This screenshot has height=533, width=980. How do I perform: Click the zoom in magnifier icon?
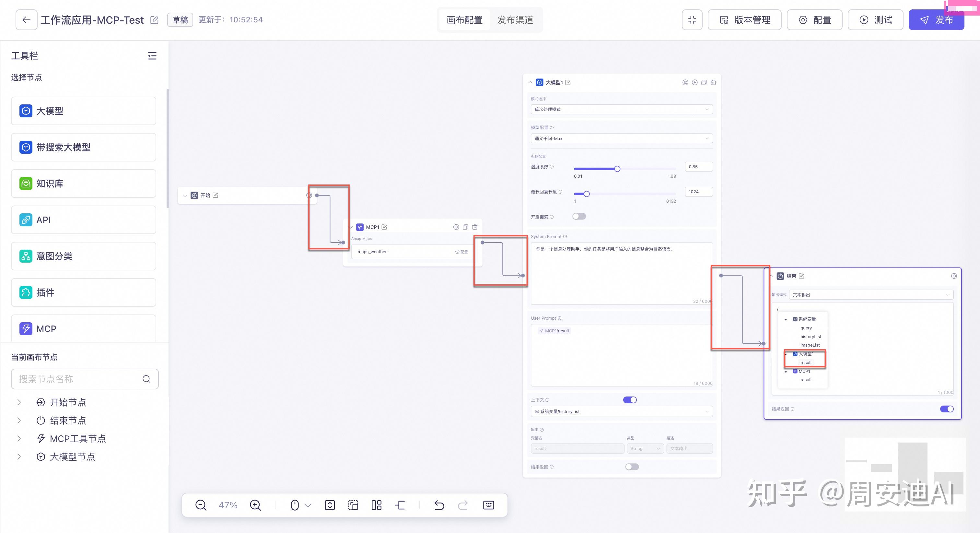pos(255,505)
